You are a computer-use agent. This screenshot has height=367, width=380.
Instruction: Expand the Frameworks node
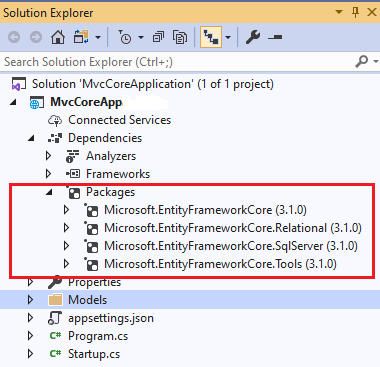(48, 174)
